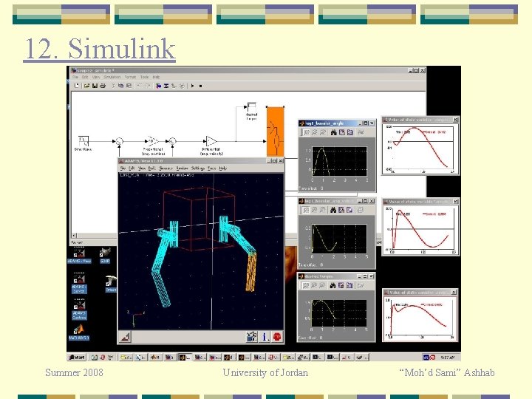Click the Windows Start button
This screenshot has height=399, width=532.
coord(77,358)
